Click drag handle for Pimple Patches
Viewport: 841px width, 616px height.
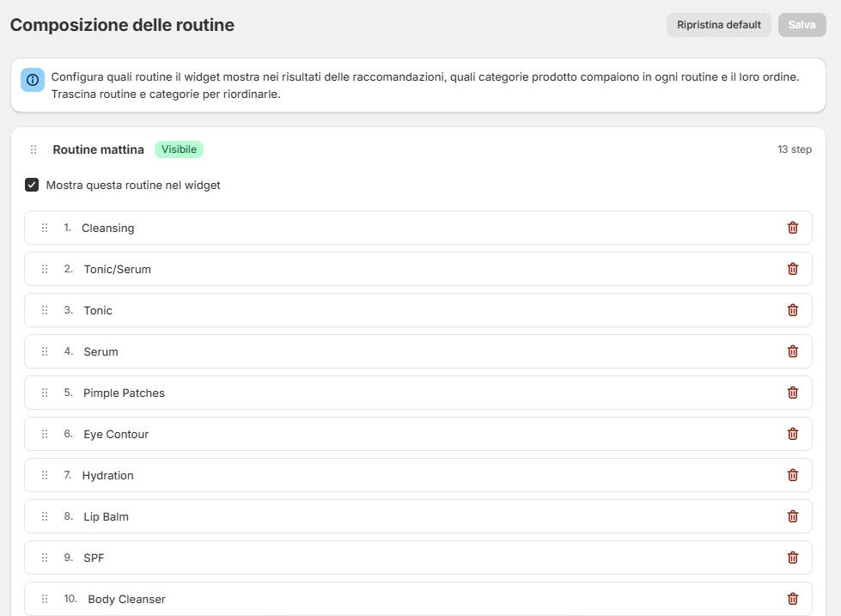click(45, 393)
